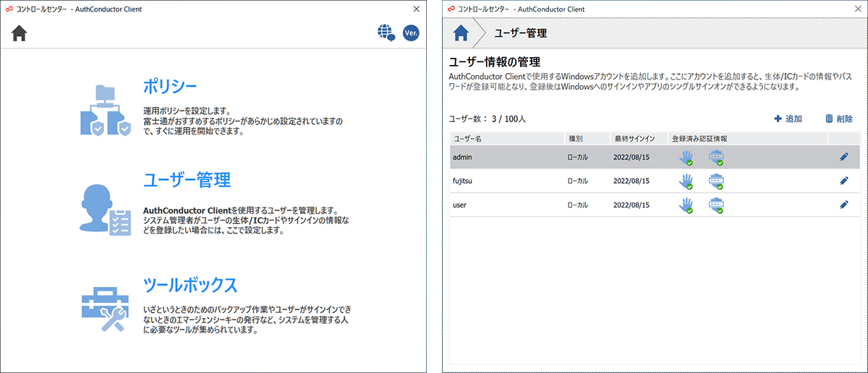This screenshot has width=868, height=373.
Task: Click the ユーザー管理 breadcrumb label
Action: click(520, 33)
